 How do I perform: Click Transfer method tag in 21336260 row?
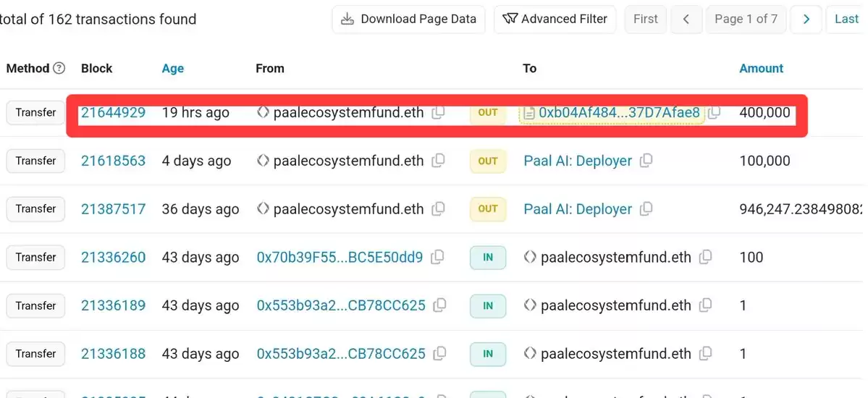click(35, 258)
